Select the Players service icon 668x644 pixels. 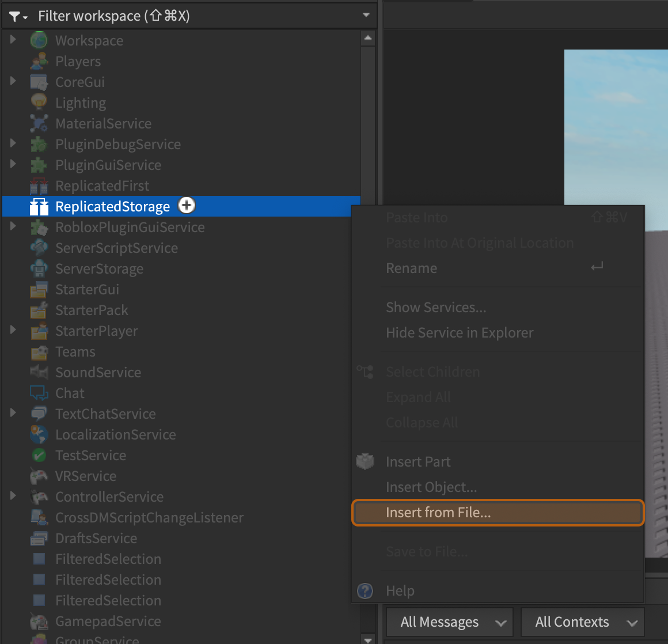[39, 61]
